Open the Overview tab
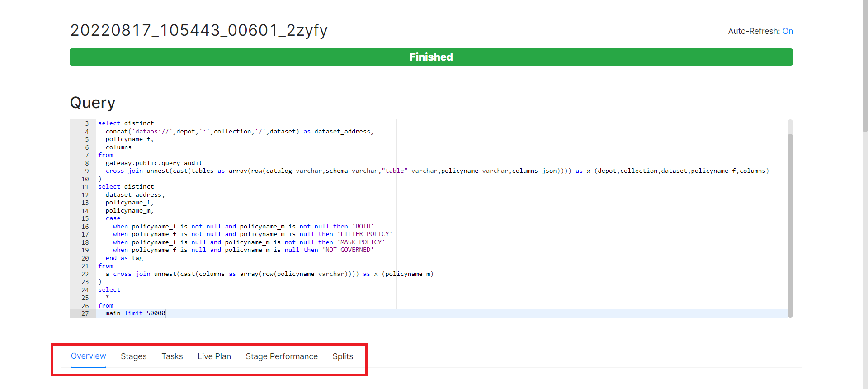This screenshot has width=868, height=389. [x=89, y=356]
